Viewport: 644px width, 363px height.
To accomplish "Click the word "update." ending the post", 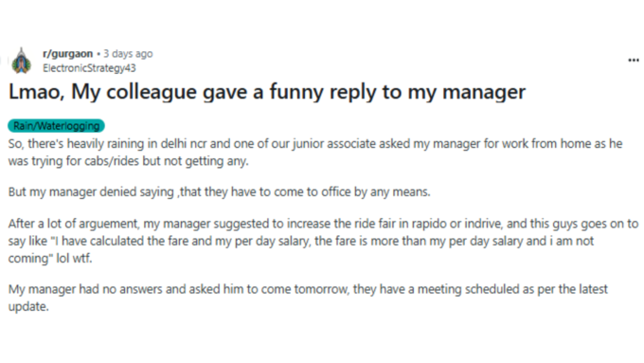I will click(28, 307).
